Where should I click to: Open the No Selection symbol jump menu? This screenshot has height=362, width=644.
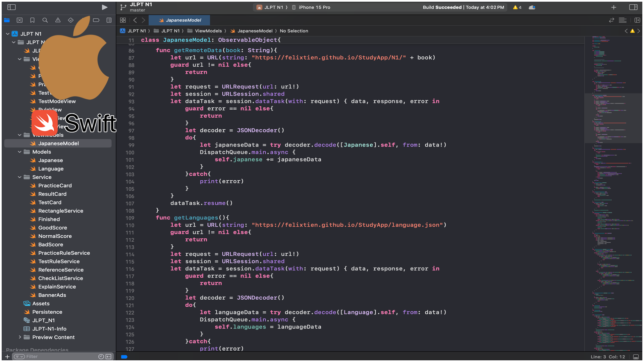(294, 31)
